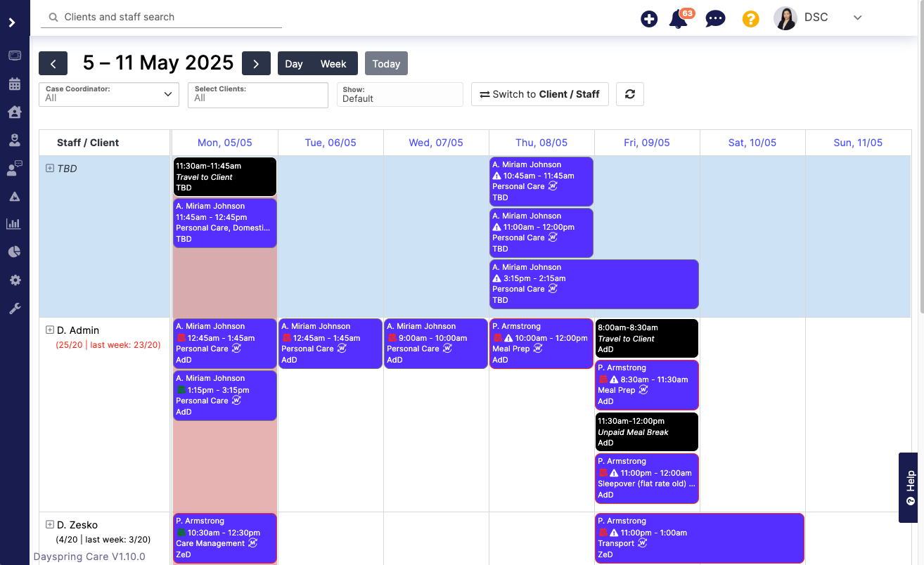Open TBD Thursday 11:00am - 12:00pm shift

pyautogui.click(x=541, y=233)
